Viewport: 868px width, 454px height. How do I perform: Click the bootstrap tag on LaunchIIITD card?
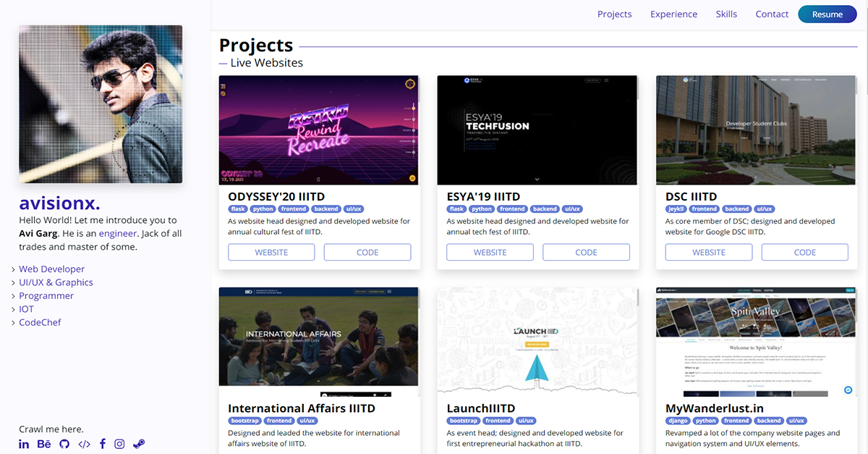(x=464, y=421)
